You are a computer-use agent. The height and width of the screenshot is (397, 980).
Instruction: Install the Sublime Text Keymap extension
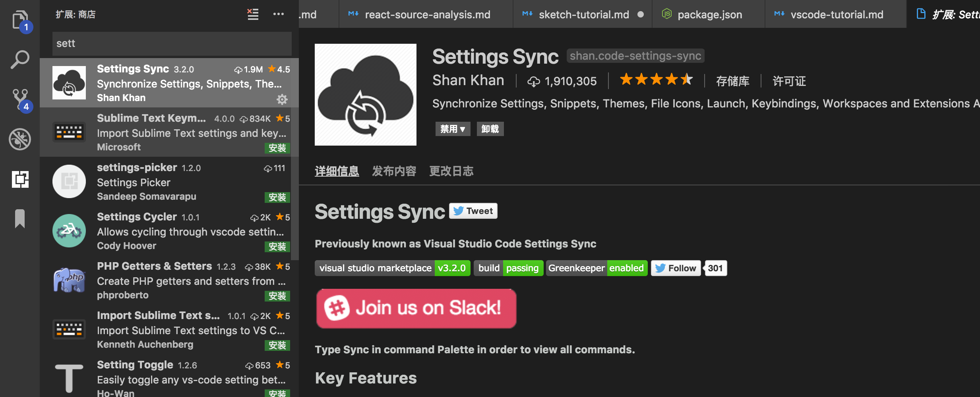point(277,148)
